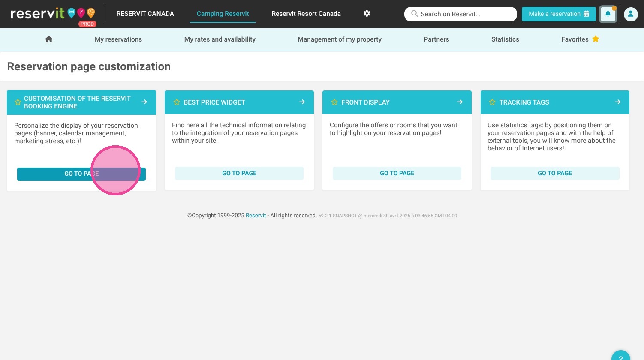The width and height of the screenshot is (644, 360).
Task: Open the settings gear icon
Action: pyautogui.click(x=367, y=14)
